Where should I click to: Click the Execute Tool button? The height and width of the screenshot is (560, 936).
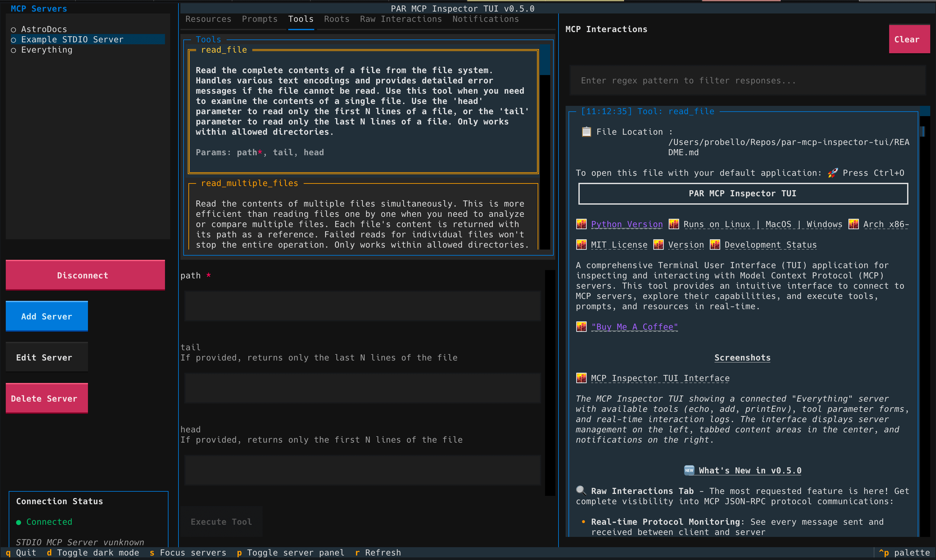pyautogui.click(x=221, y=522)
